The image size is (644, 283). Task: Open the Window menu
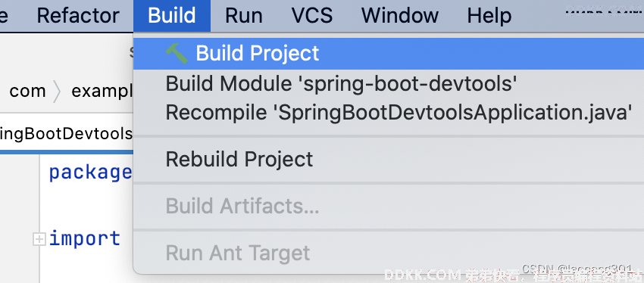[x=399, y=16]
